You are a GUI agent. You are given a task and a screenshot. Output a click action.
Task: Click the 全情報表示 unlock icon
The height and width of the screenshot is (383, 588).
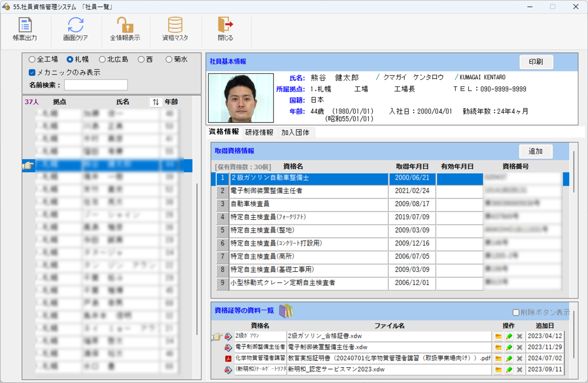click(x=125, y=26)
